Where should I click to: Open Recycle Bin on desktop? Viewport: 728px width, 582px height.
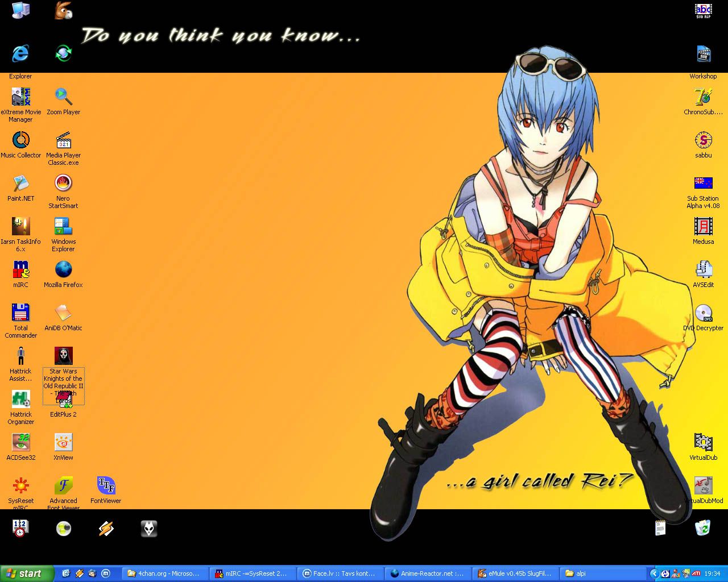703,528
